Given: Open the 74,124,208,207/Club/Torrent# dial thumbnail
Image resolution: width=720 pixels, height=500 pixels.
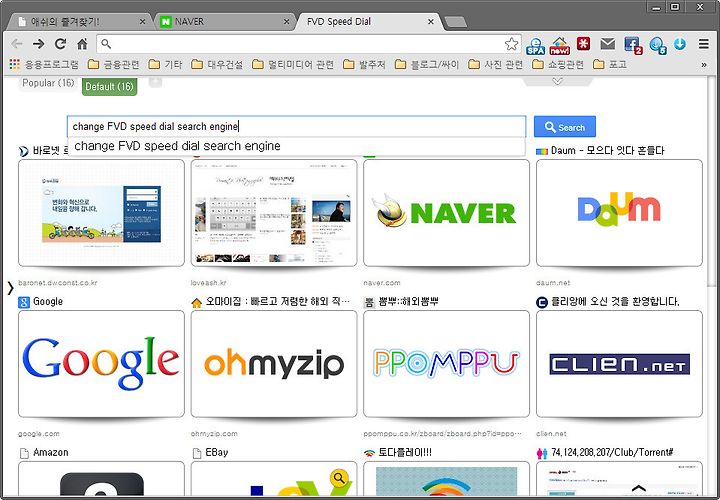Looking at the screenshot, I should tap(619, 479).
